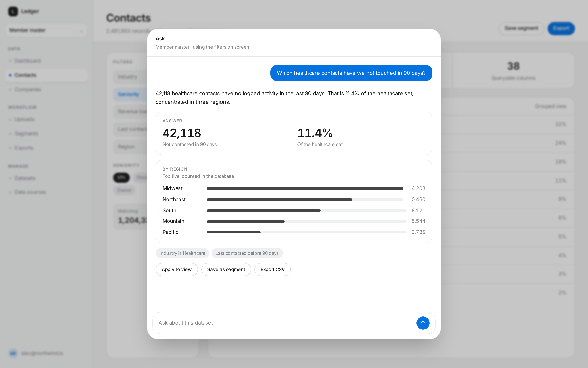The image size is (588, 368).
Task: Click the Pacific region bar
Action: point(306,232)
